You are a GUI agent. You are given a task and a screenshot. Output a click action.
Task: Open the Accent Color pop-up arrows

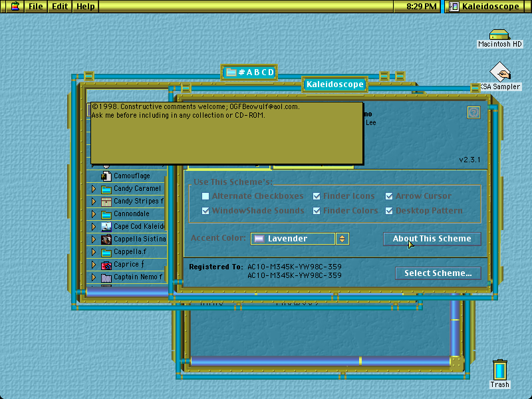coord(342,239)
